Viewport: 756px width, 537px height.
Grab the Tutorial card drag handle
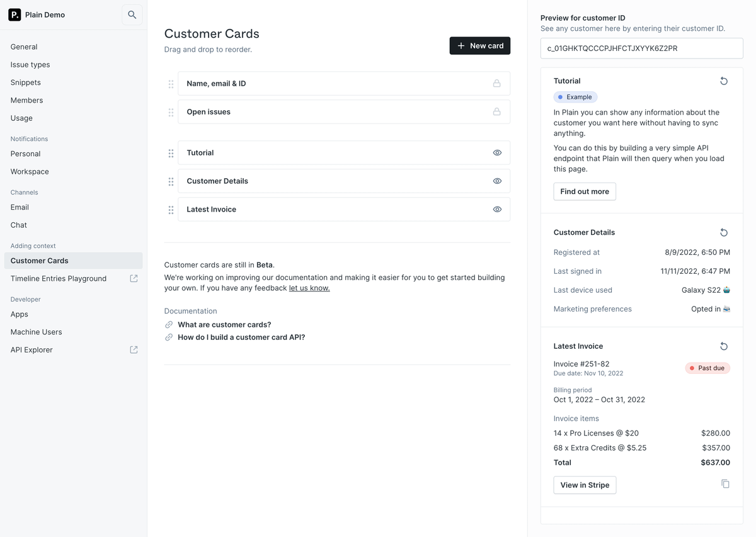coord(171,153)
